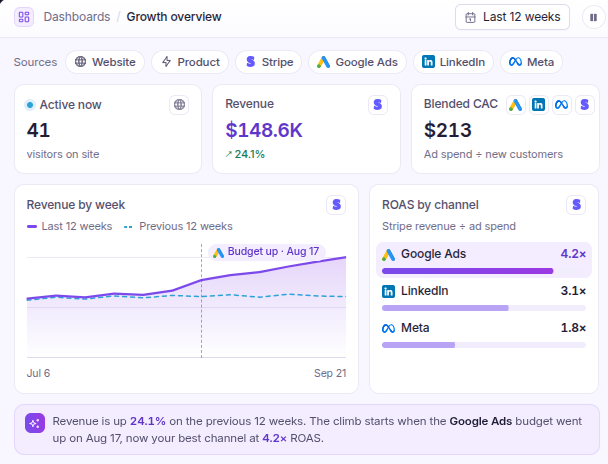Click the $213 blended CAC value
The width and height of the screenshot is (608, 464).
pos(447,130)
